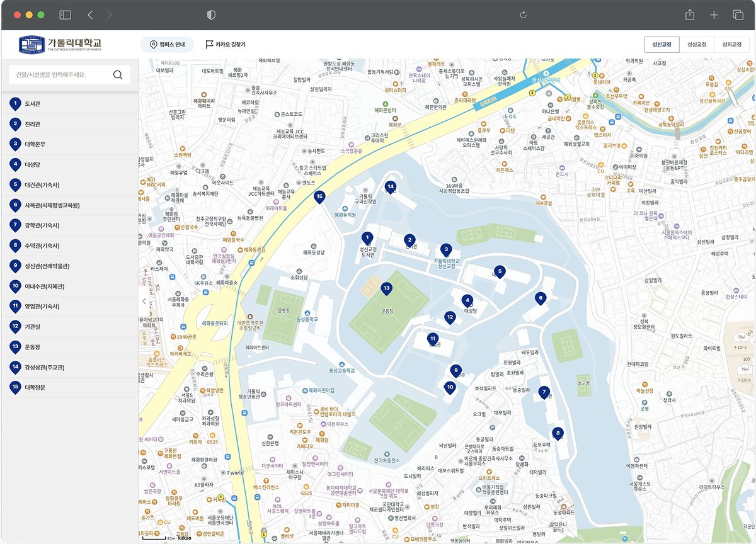Click map pin 4 on the map
Screen dimensions: 756x544
tap(467, 301)
